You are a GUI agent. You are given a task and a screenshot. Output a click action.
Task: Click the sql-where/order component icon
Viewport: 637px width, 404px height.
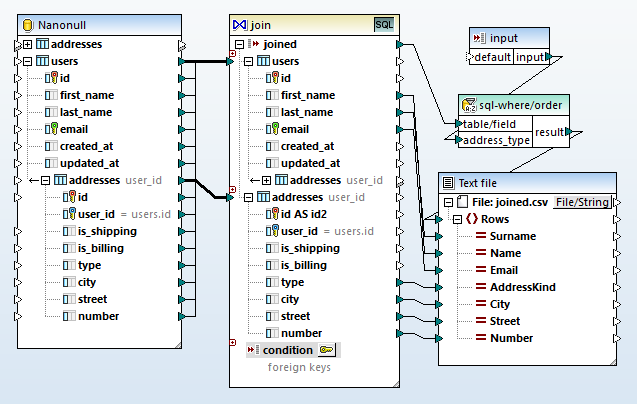tap(467, 103)
